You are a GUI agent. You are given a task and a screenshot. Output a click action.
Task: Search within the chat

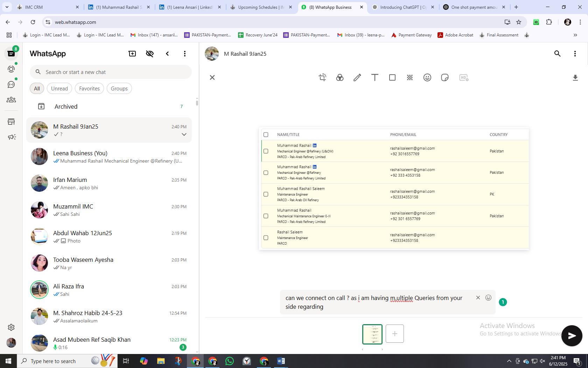(x=557, y=54)
